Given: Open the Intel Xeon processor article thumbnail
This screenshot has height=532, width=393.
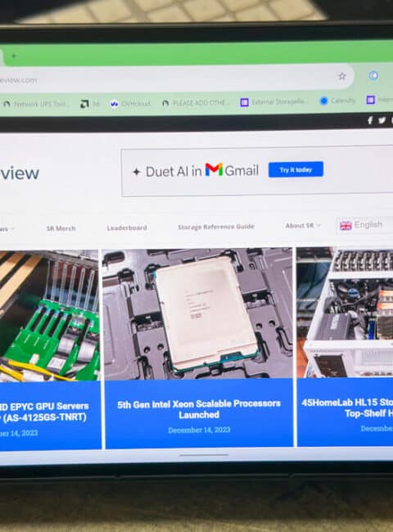Looking at the screenshot, I should (197, 313).
